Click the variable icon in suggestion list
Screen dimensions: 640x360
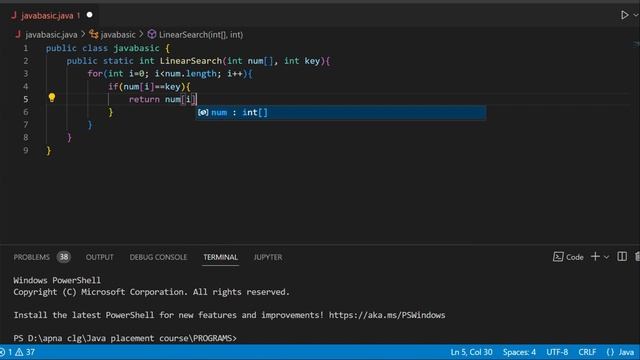[x=203, y=113]
